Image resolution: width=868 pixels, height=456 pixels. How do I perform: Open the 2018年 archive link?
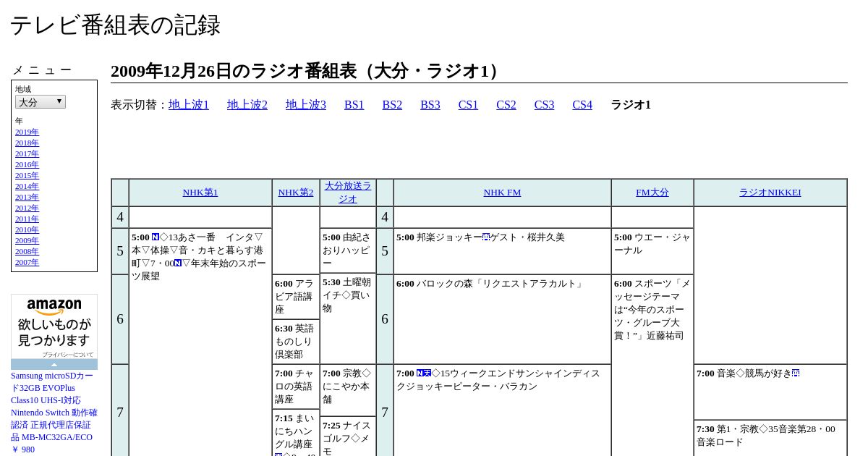[27, 143]
